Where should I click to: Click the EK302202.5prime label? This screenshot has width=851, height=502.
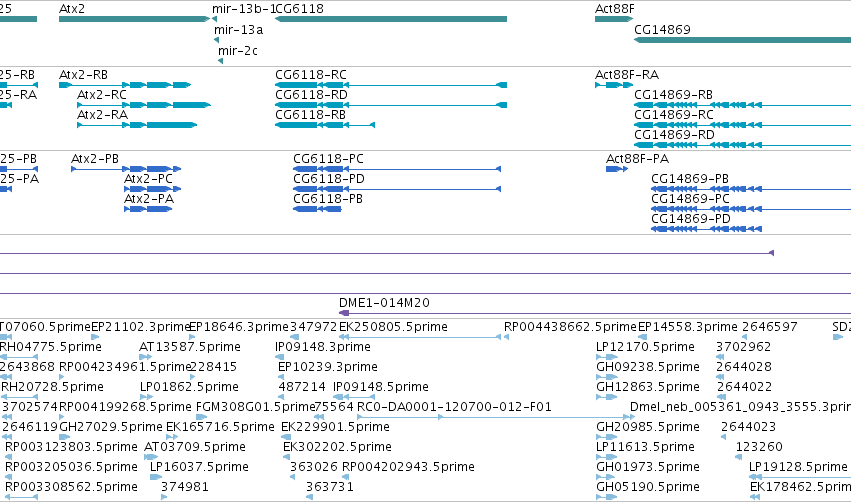[x=337, y=447]
